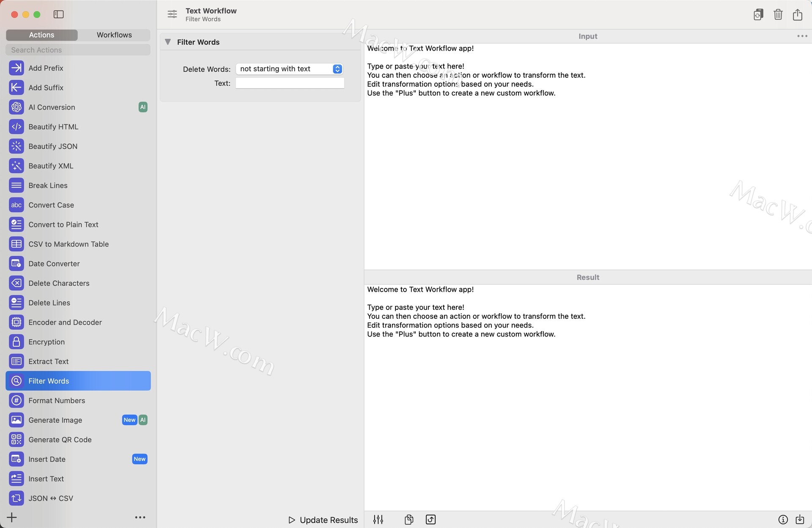Switch to the Workflows tab
This screenshot has width=812, height=528.
coord(114,35)
